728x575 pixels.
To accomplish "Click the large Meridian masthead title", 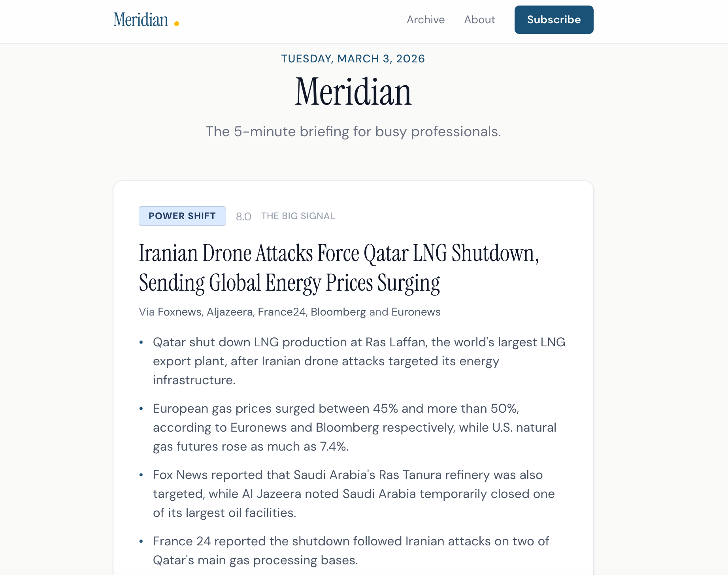I will 353,92.
